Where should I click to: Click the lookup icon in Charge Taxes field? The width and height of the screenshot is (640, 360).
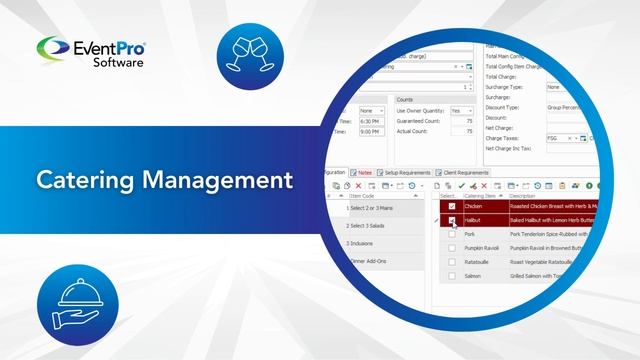pyautogui.click(x=583, y=138)
